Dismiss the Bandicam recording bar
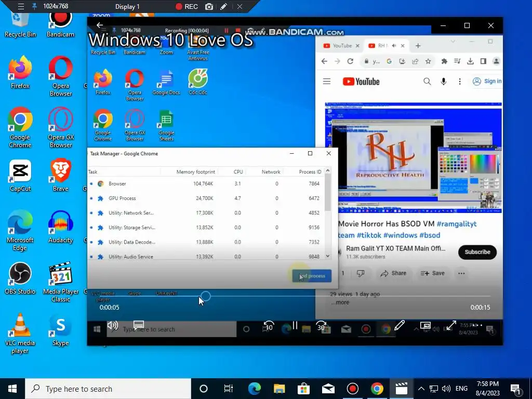532x399 pixels. [240, 6]
